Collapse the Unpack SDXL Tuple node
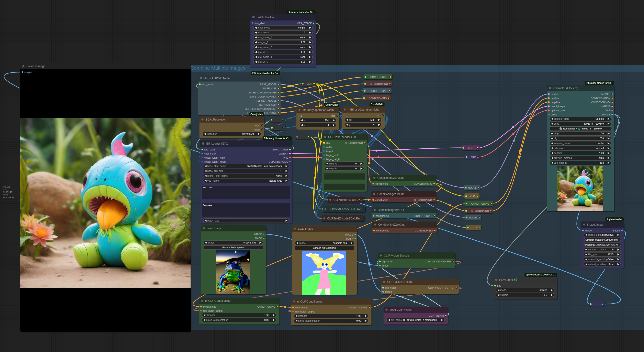 (201, 78)
